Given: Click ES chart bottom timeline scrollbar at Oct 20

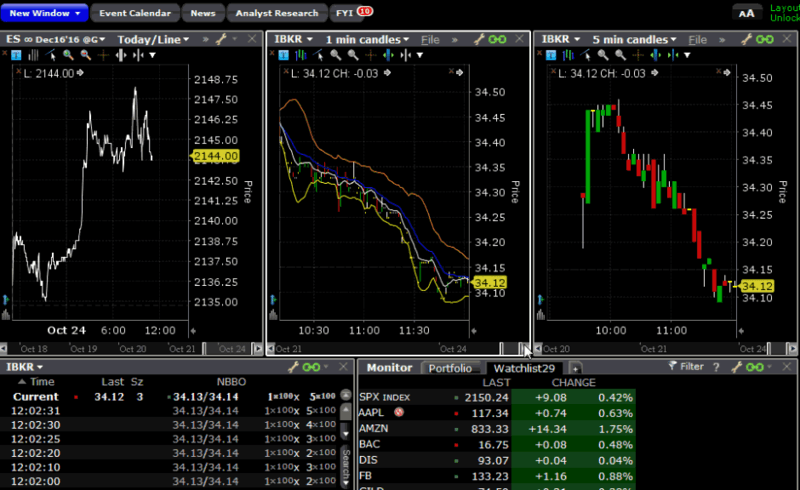Looking at the screenshot, I should point(133,349).
